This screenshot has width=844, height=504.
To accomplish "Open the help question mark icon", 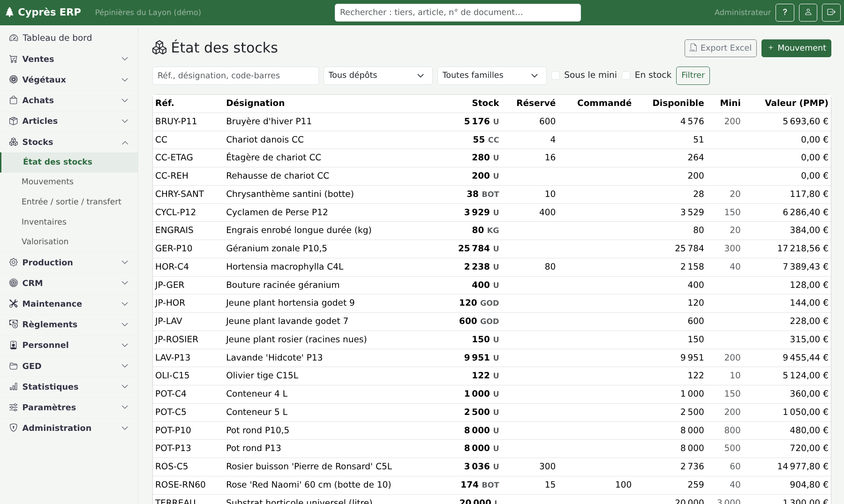I will click(x=784, y=13).
